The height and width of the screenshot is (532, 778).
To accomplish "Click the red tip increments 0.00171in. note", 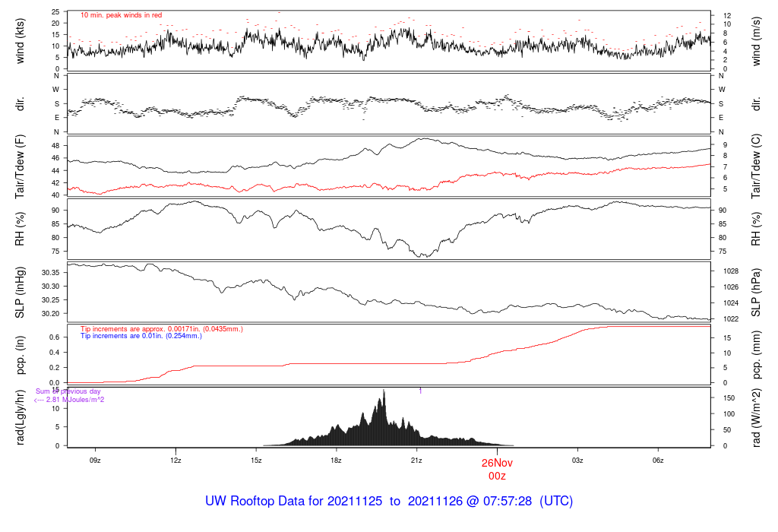I will pyautogui.click(x=162, y=329).
